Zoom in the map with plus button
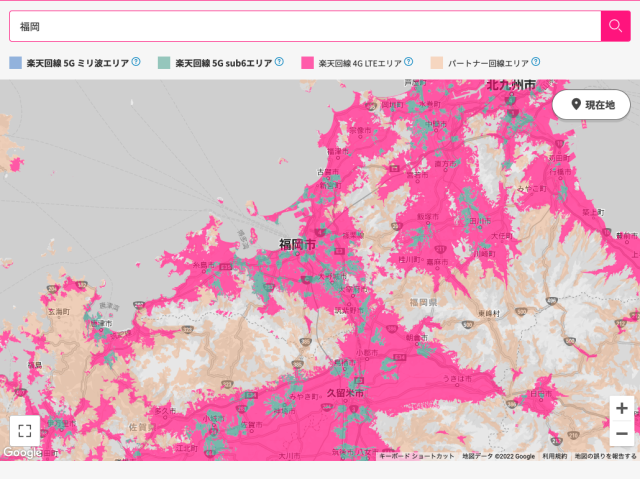 pyautogui.click(x=622, y=408)
